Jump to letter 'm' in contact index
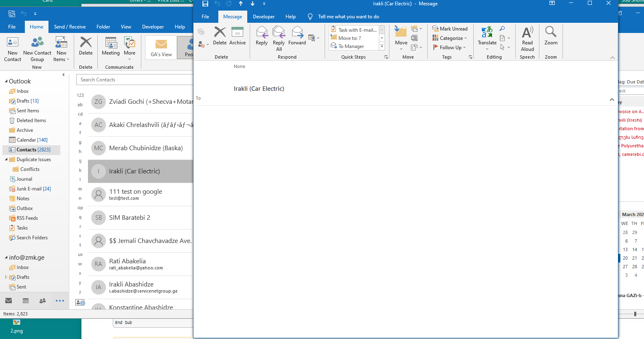 click(x=80, y=189)
